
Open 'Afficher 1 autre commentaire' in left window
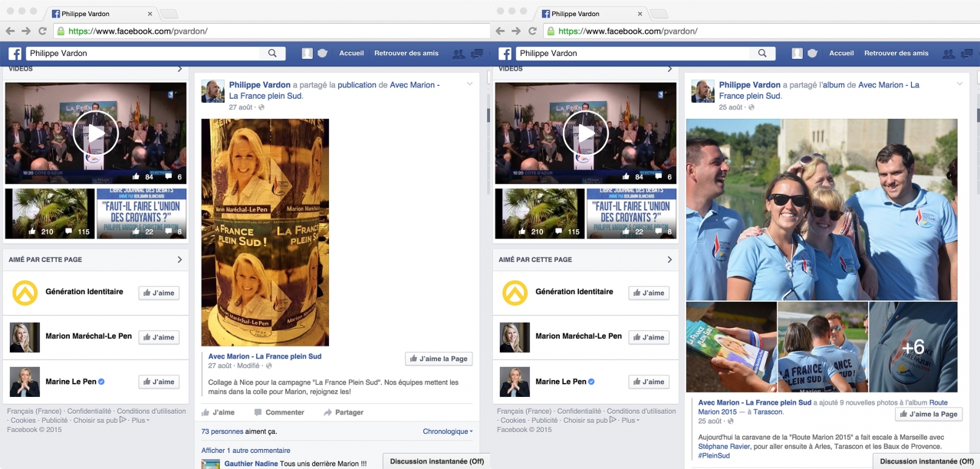[245, 451]
